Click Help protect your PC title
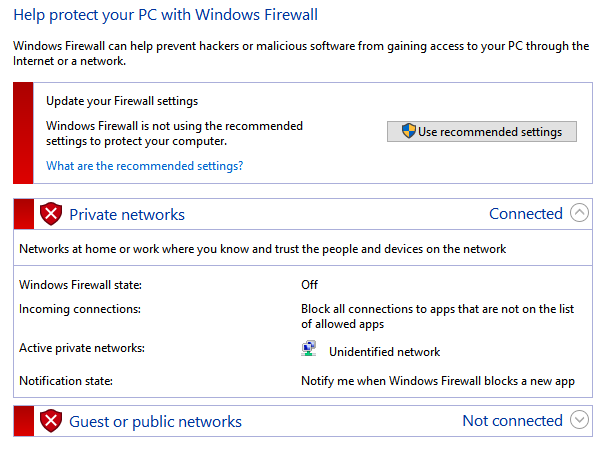611x462 pixels. point(166,15)
